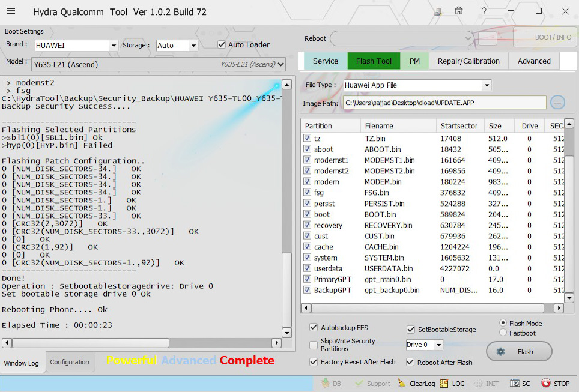
Task: Toggle Reboot After Flash
Action: tap(410, 362)
